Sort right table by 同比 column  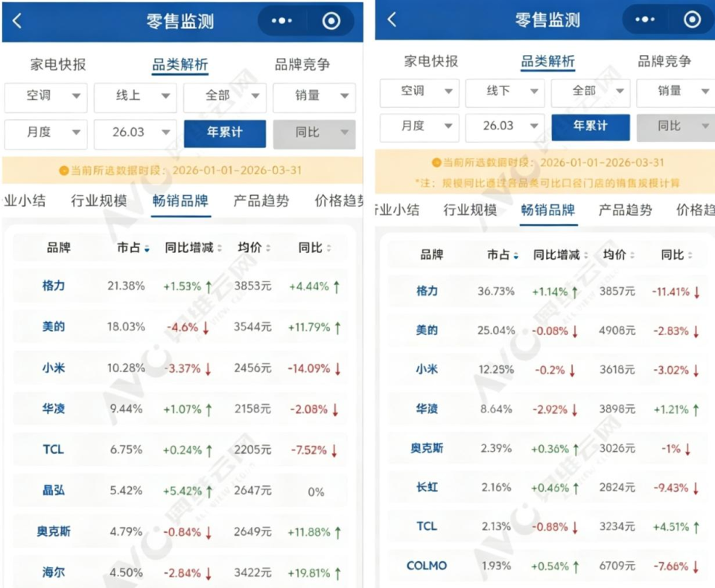pos(677,255)
